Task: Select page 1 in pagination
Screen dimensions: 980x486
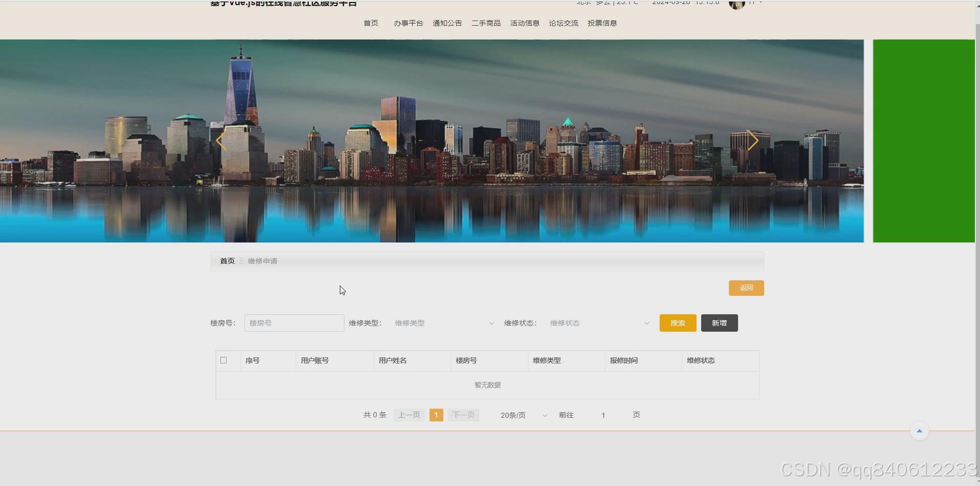Action: [436, 415]
